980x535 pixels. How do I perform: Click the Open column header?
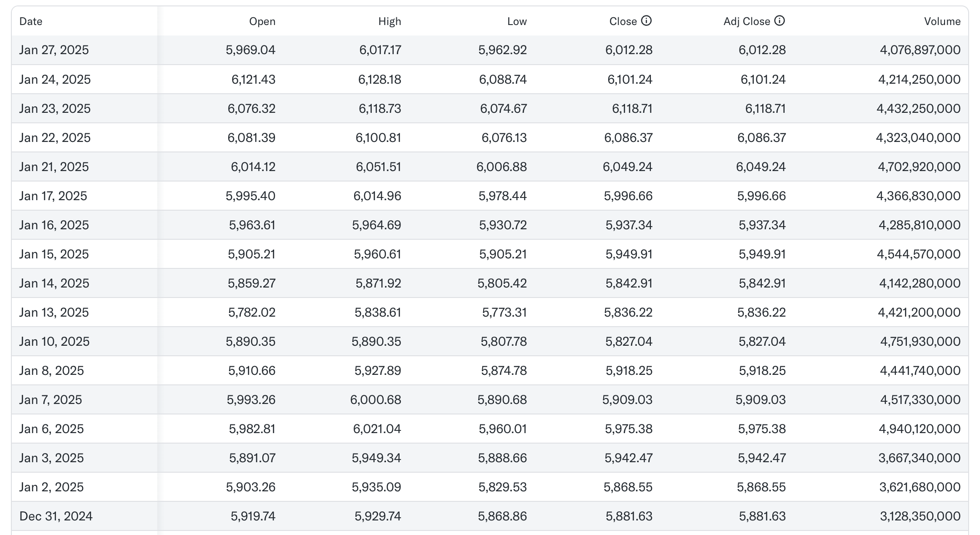coord(262,21)
